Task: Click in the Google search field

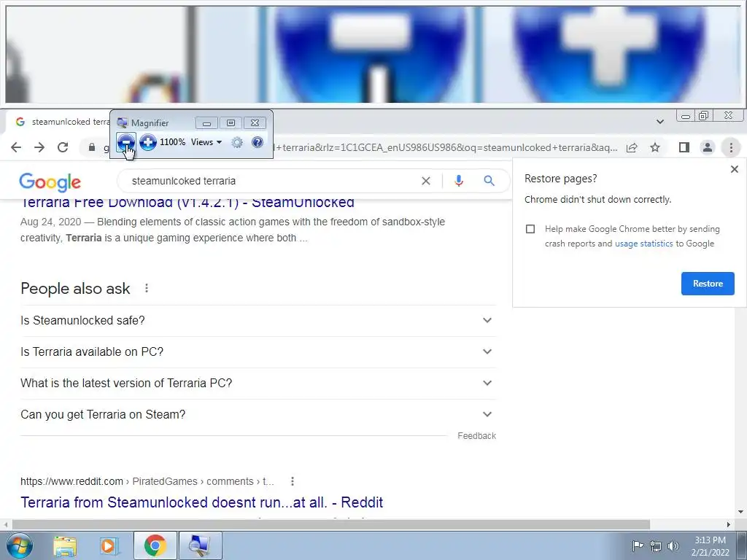Action: click(271, 181)
